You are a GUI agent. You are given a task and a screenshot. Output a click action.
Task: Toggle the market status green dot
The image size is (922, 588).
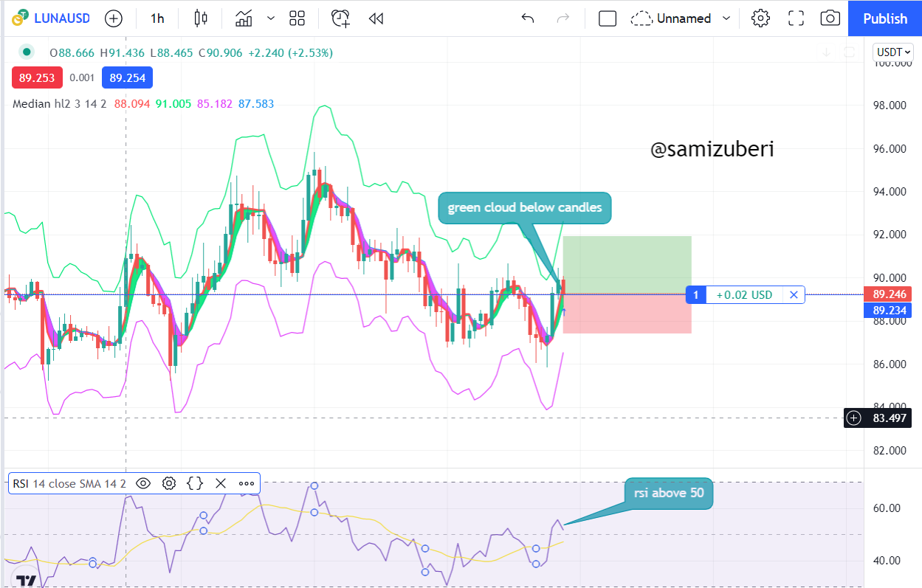coord(27,52)
